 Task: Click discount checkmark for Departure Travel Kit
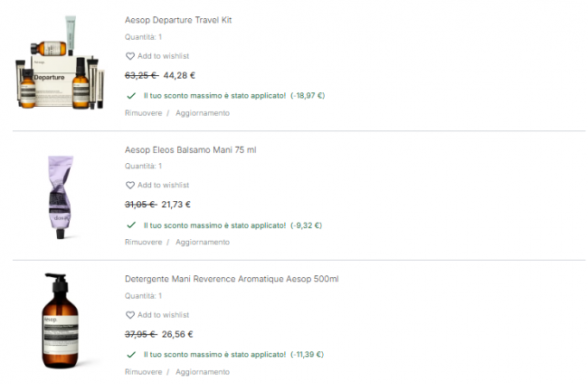click(131, 95)
